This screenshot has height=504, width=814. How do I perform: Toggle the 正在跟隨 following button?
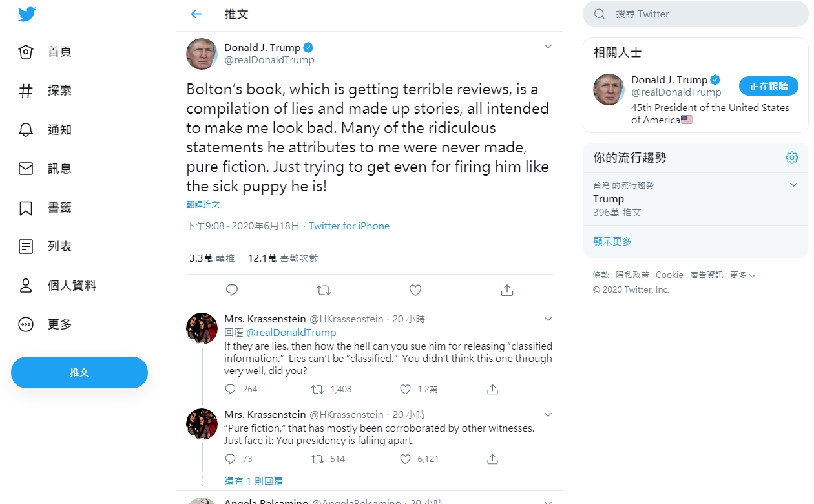point(769,86)
